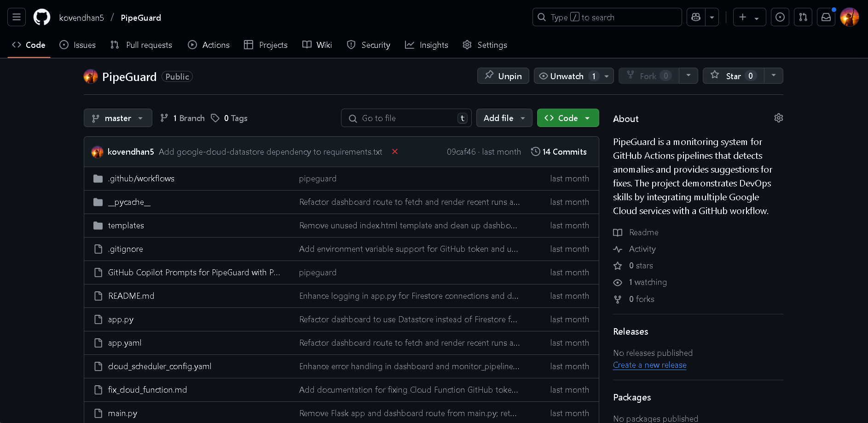
Task: Click branch icon beside 1 Branch
Action: tap(164, 118)
